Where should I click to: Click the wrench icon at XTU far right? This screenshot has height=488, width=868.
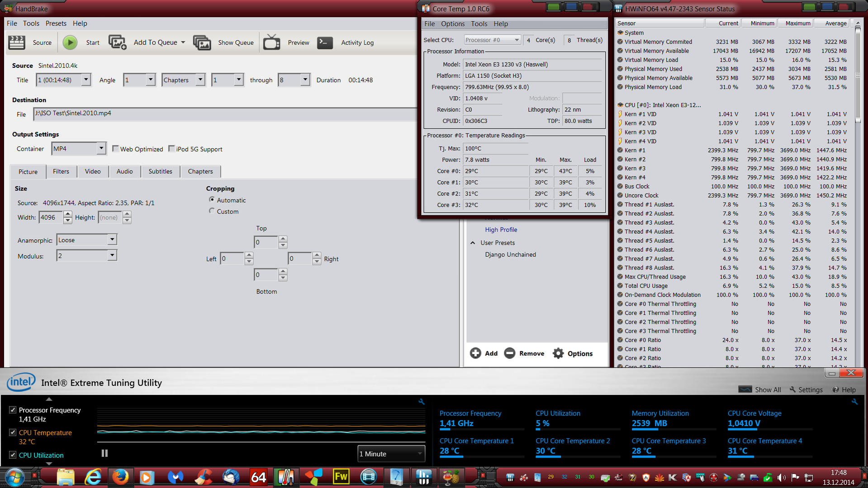click(x=854, y=402)
